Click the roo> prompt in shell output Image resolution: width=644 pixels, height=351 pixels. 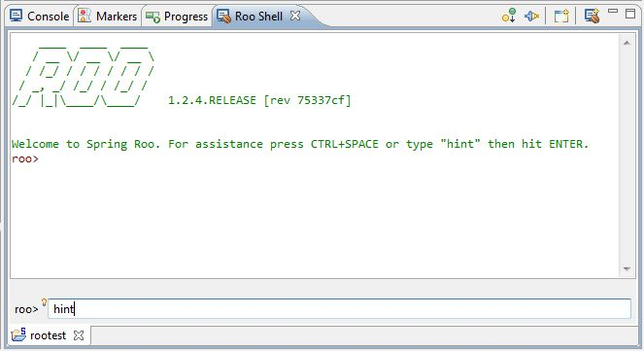(25, 158)
